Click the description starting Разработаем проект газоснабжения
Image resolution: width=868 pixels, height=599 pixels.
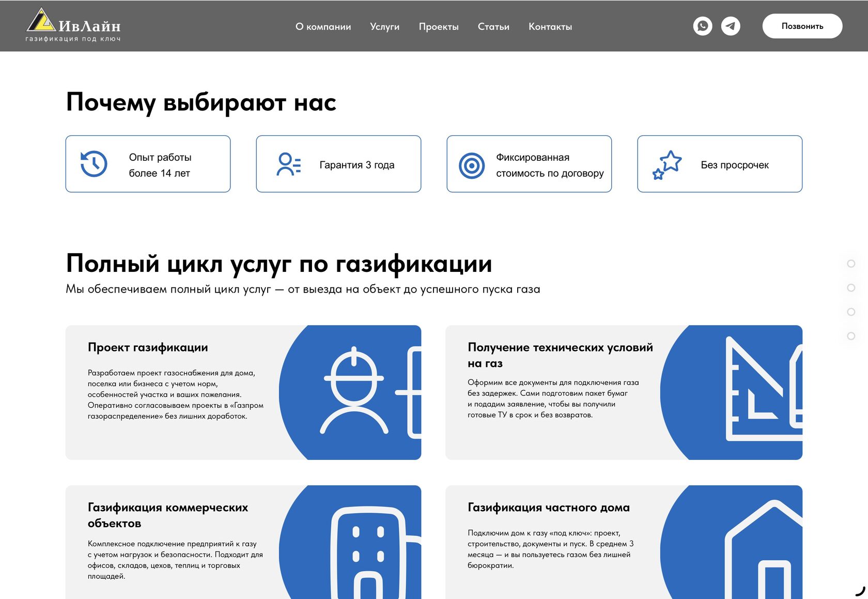(x=176, y=394)
